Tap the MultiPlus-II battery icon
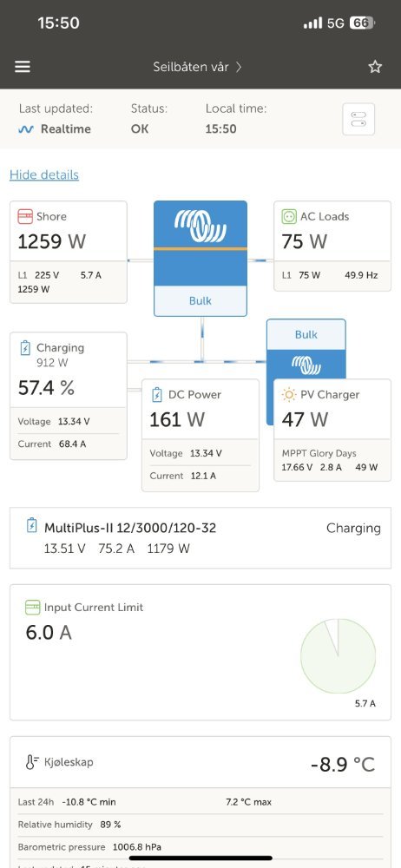 tap(32, 525)
